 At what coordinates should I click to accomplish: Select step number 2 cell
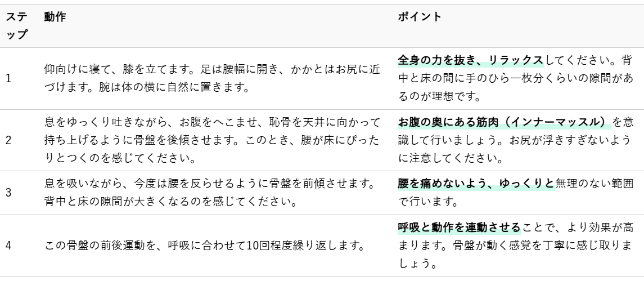click(x=8, y=140)
